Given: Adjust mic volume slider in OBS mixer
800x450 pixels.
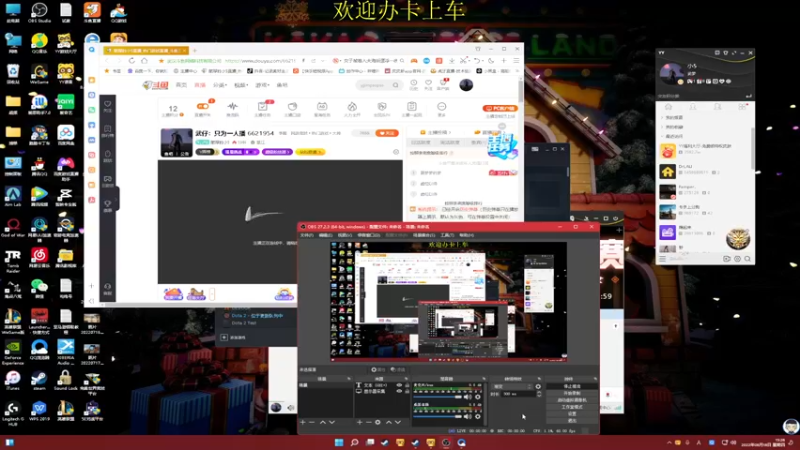Looking at the screenshot, I should [x=438, y=397].
